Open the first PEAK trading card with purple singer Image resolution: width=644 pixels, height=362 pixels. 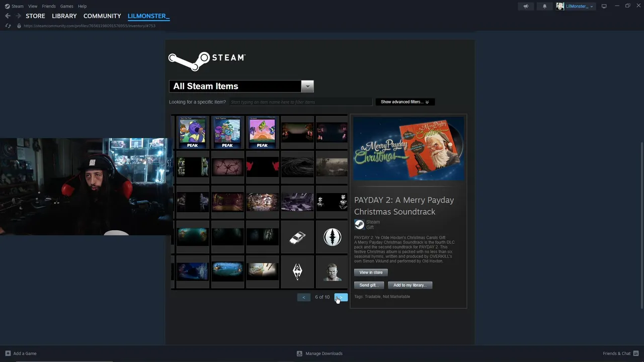coord(193,132)
